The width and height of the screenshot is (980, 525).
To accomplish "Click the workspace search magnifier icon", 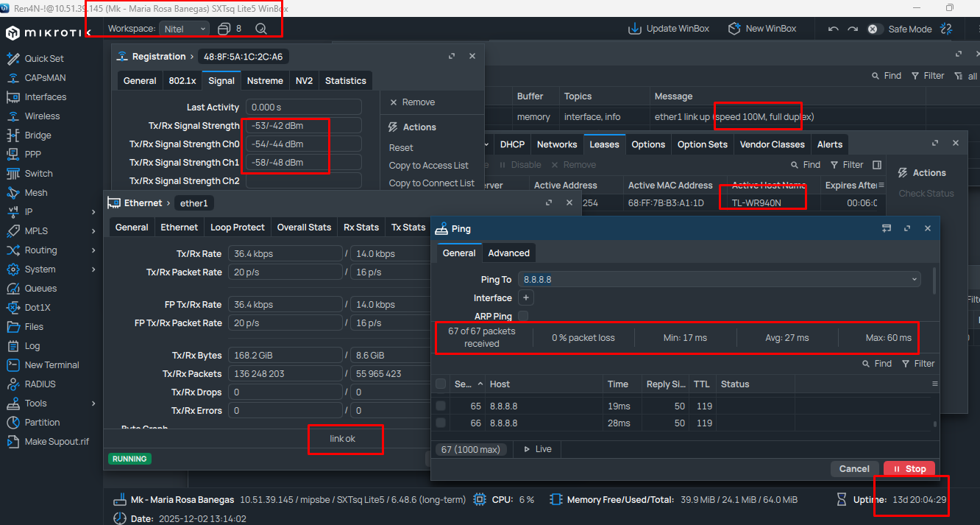I will tap(260, 29).
